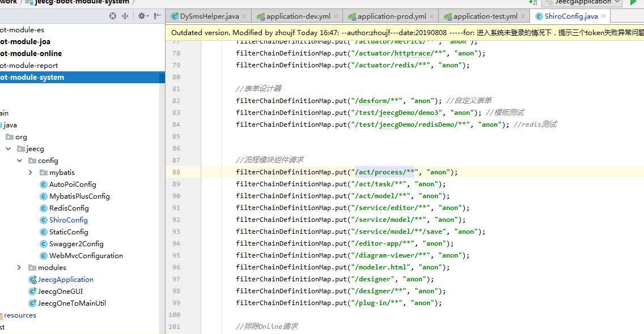This screenshot has width=644, height=334.
Task: Hide the project tool window
Action: pos(158,16)
